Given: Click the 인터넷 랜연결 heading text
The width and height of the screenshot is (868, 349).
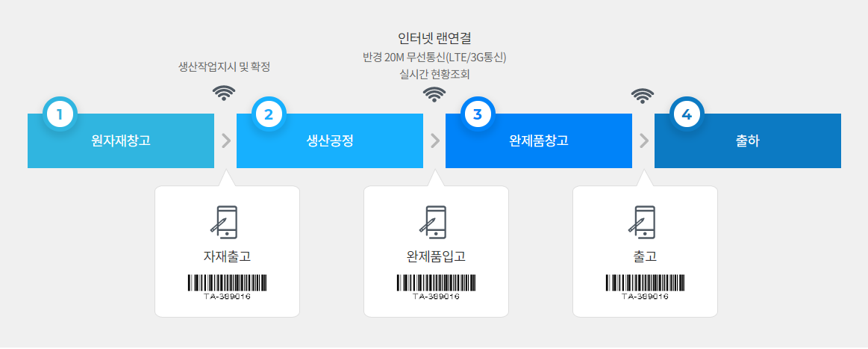Looking at the screenshot, I should click(434, 39).
